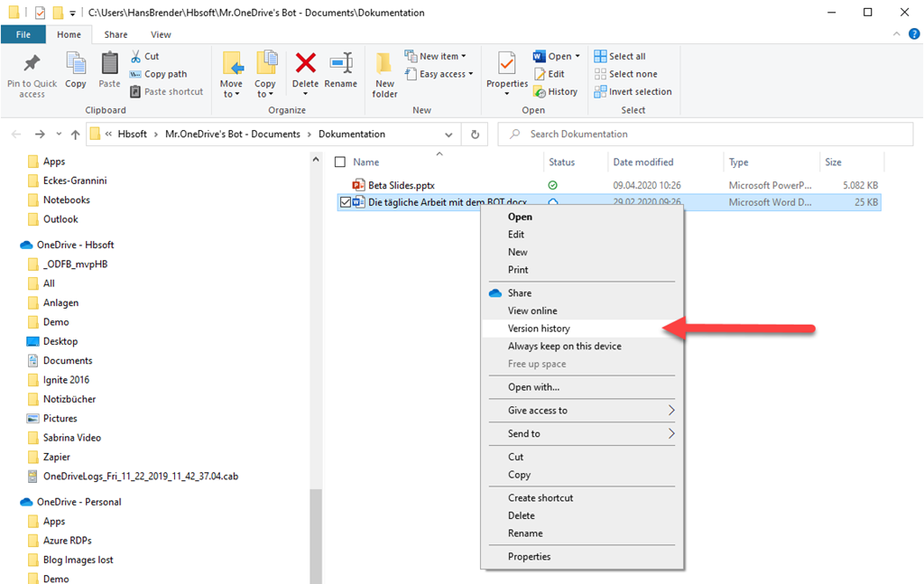Refresh the current folder view
Screen dimensions: 924x584
[475, 134]
